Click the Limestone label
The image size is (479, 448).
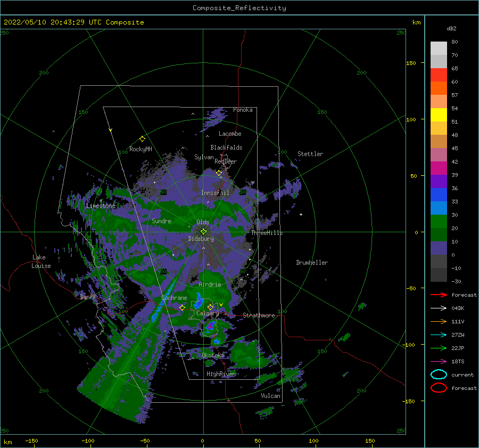point(101,206)
